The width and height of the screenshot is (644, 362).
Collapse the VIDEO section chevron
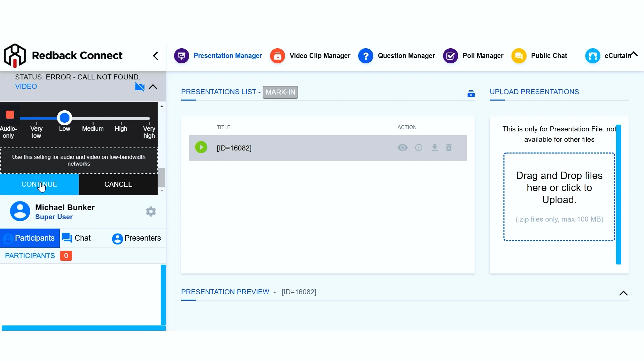point(153,87)
